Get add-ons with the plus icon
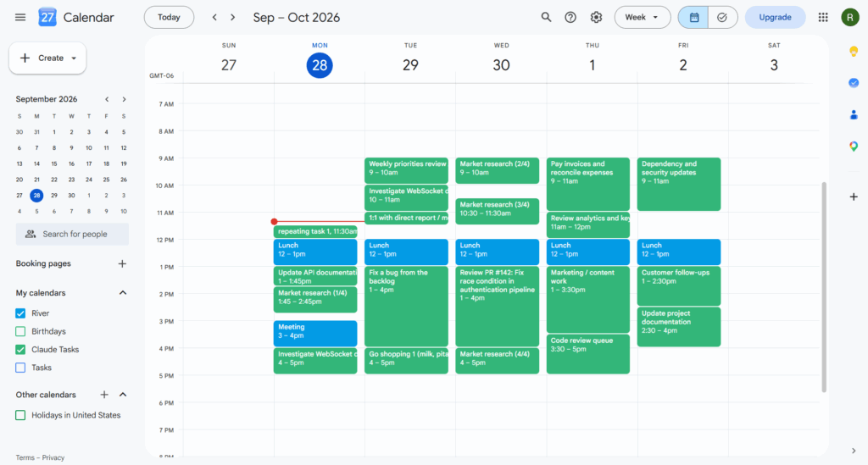The image size is (868, 465). click(x=854, y=197)
